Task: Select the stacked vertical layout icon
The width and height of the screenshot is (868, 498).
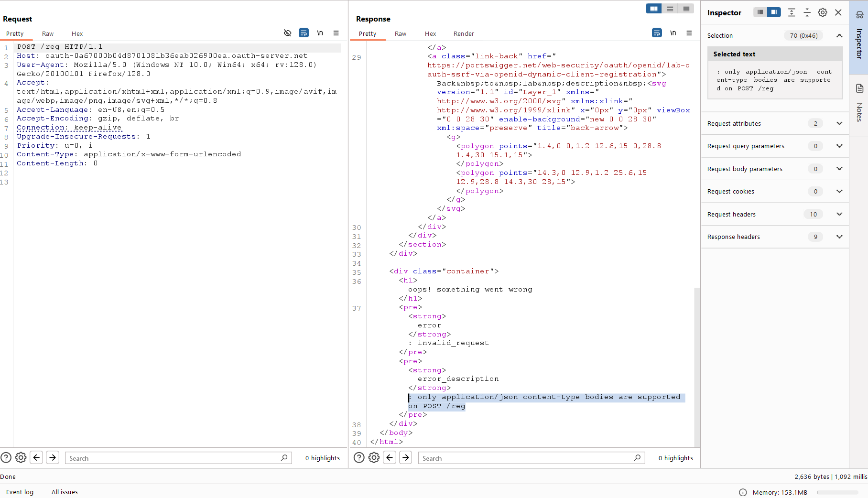Action: [670, 9]
